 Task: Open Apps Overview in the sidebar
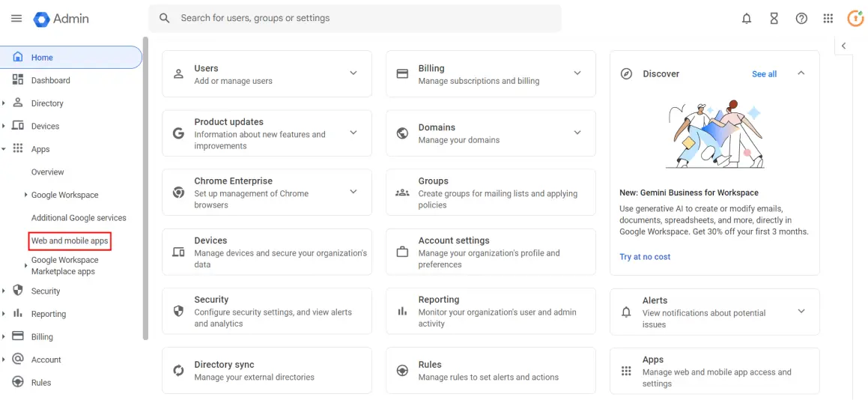(48, 172)
